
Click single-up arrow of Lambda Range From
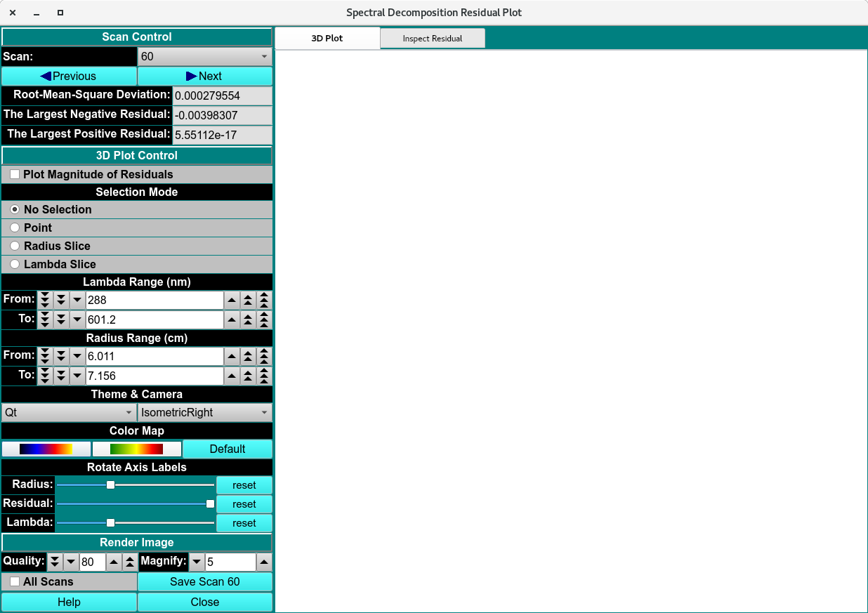(x=232, y=300)
